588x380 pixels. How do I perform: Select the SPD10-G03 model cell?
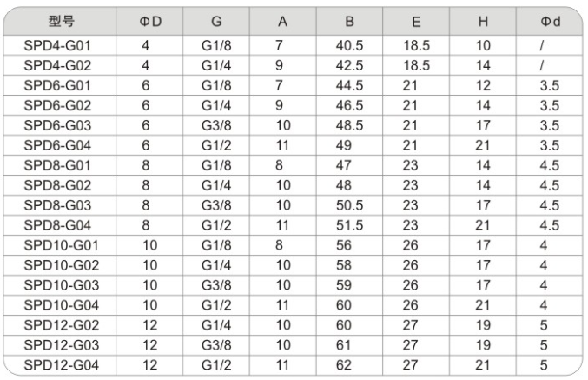click(x=61, y=285)
